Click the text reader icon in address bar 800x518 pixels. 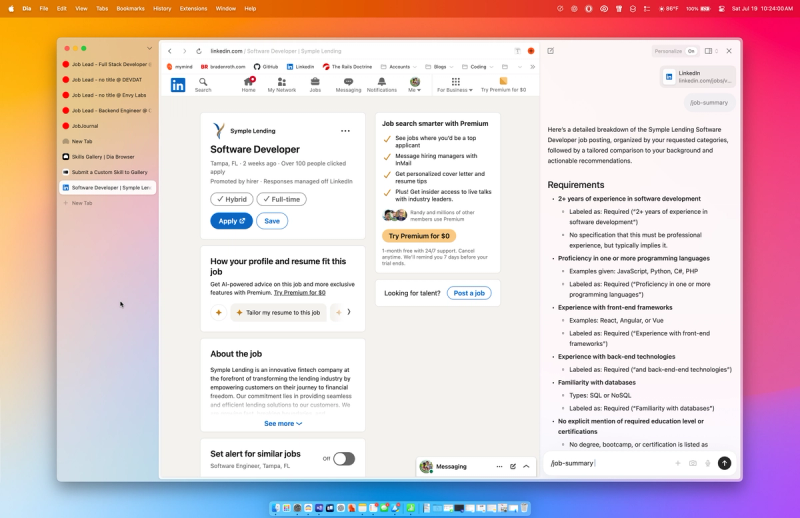click(x=517, y=51)
